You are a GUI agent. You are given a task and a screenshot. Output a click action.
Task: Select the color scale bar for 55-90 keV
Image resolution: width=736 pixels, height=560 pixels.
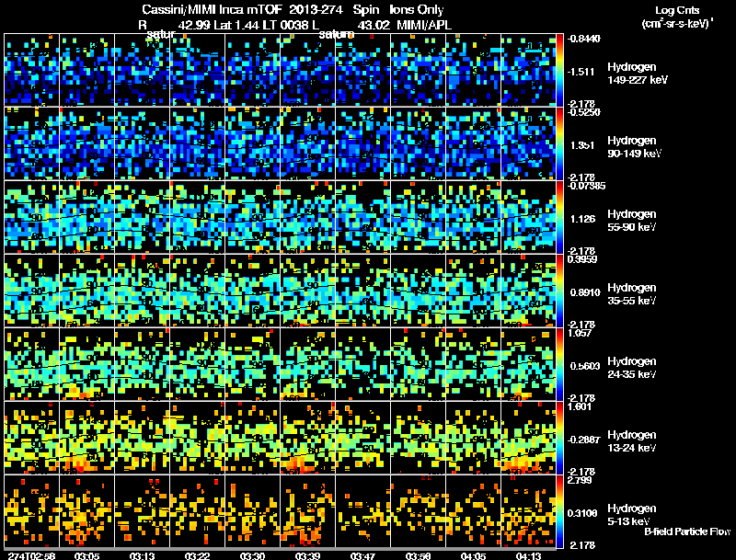point(559,217)
